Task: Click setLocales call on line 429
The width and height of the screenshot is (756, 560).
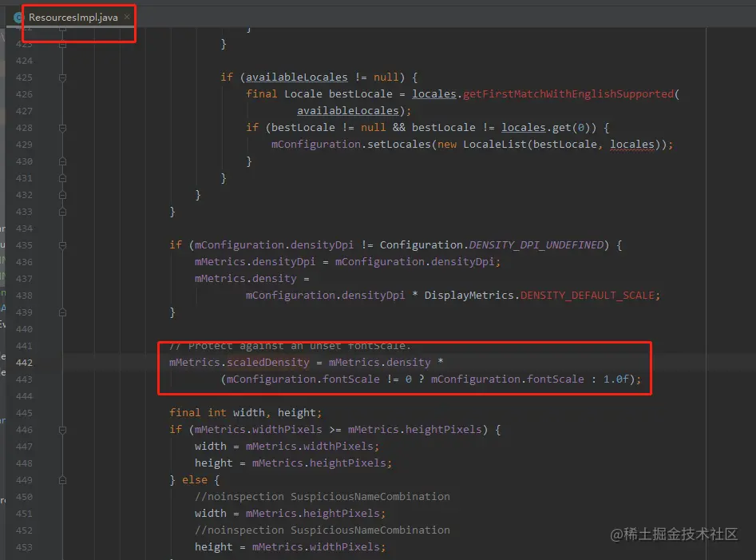Action: (398, 145)
